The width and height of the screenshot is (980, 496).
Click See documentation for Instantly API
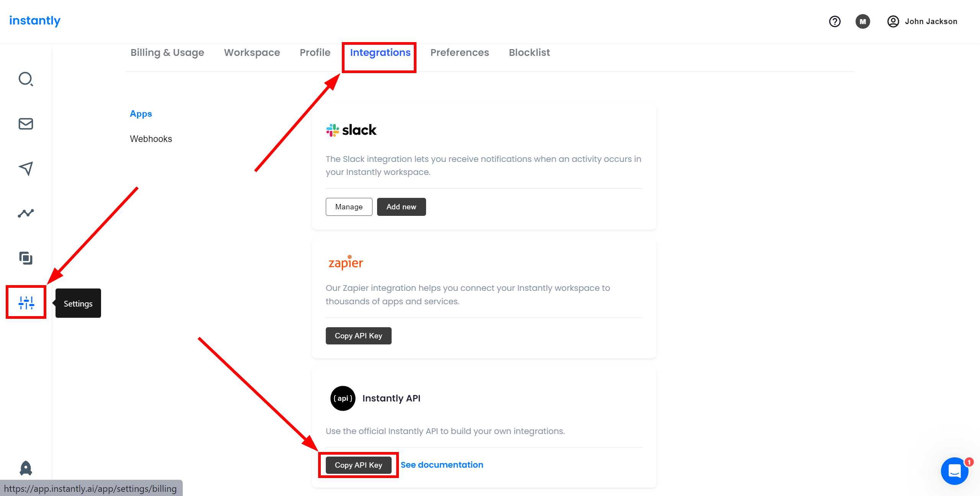pos(442,465)
